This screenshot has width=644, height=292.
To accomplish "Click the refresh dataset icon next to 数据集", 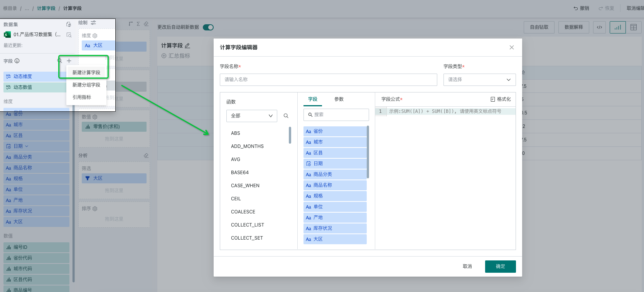I will click(x=69, y=24).
